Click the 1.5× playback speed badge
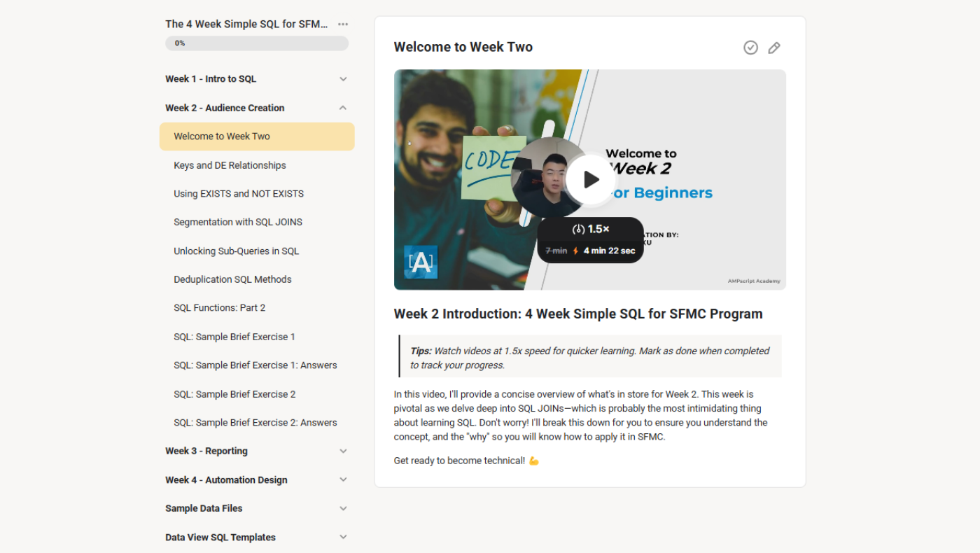 (x=591, y=229)
